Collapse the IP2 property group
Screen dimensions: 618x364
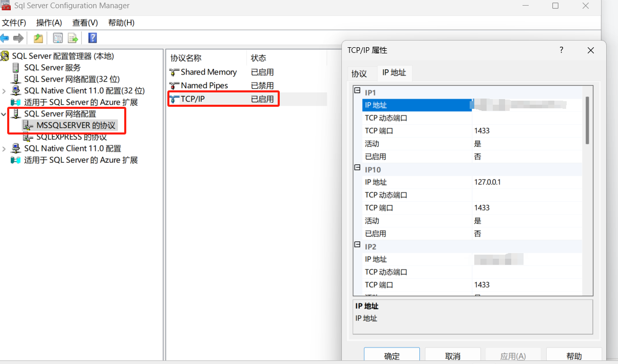(x=357, y=245)
